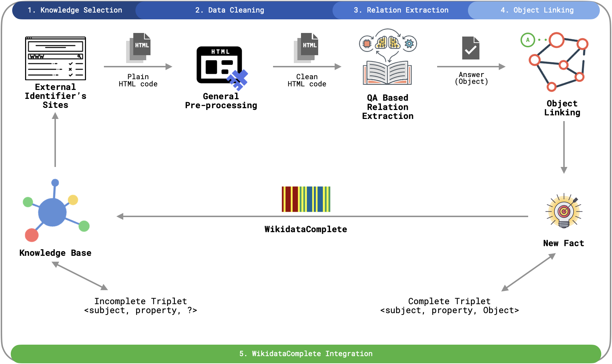Screen dimensions: 612x364
Task: Open the 2. Data Cleaning header tab
Action: (x=230, y=10)
